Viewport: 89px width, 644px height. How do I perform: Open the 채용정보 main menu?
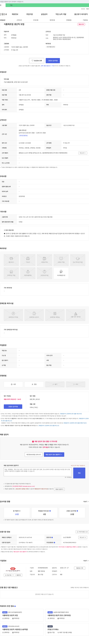click(x=15, y=14)
